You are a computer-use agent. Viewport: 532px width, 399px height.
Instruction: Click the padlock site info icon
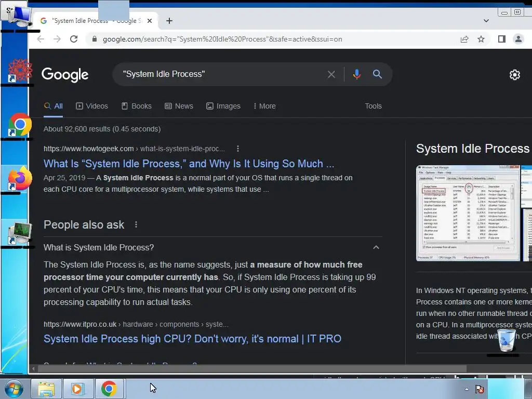coord(95,39)
